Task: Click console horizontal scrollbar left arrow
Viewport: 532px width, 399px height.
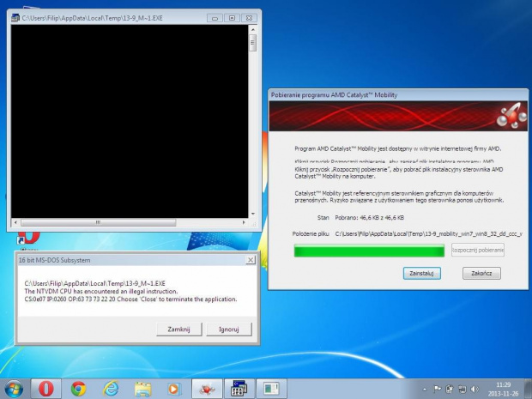Action: pyautogui.click(x=15, y=222)
